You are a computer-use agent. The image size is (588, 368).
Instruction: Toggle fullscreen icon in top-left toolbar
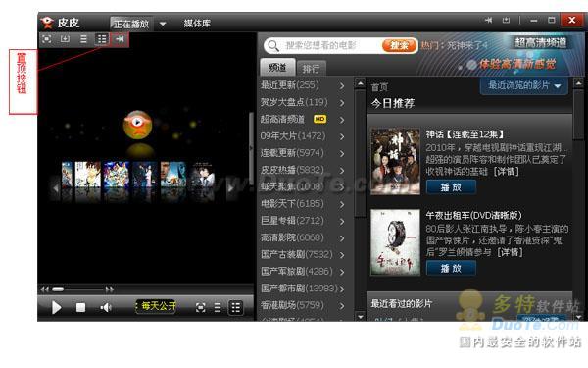(47, 39)
